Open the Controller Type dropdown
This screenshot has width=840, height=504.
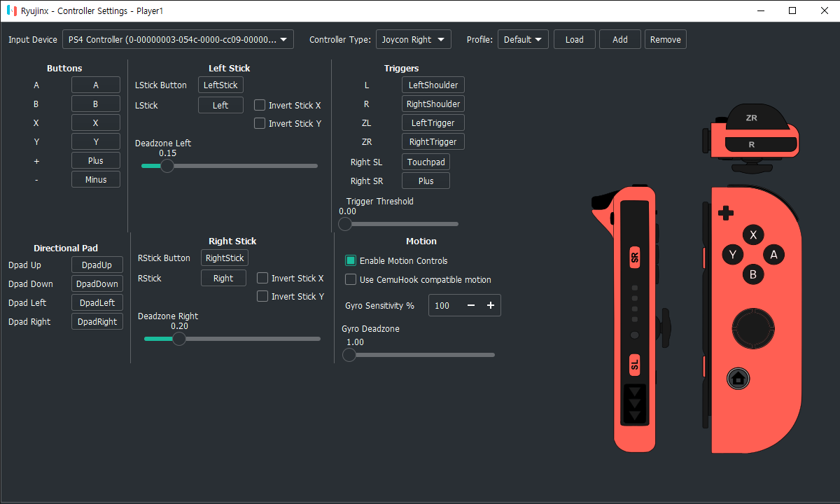pos(414,39)
